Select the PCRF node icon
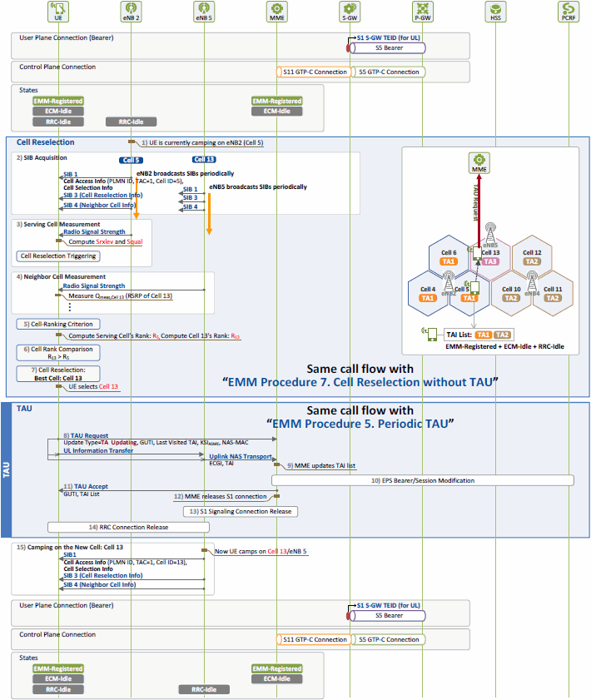 tap(569, 11)
